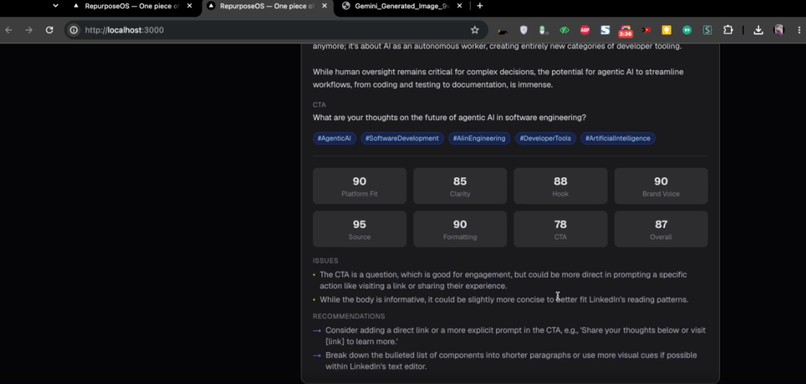Go back using the browser back arrow

tap(9, 30)
